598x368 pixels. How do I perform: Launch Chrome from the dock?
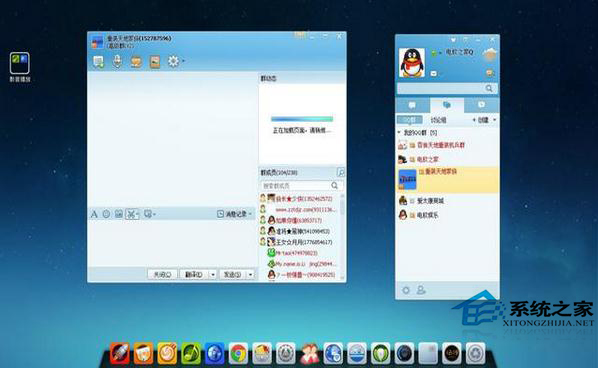point(238,354)
